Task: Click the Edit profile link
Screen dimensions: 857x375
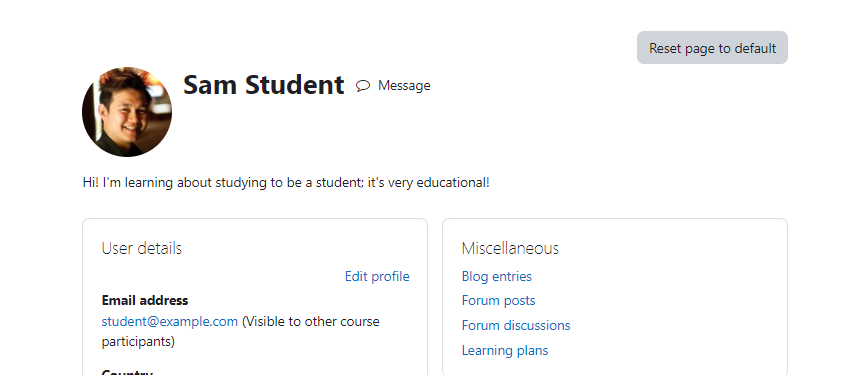Action: (377, 277)
